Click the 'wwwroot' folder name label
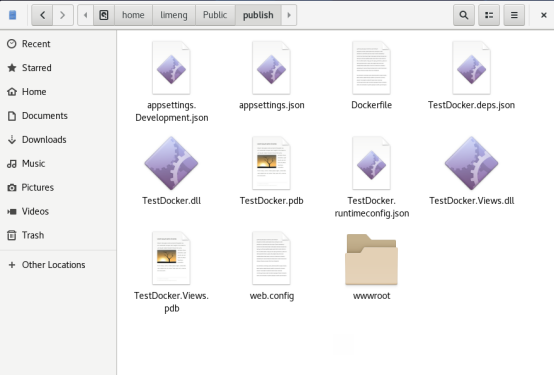This screenshot has height=375, width=554. (371, 296)
